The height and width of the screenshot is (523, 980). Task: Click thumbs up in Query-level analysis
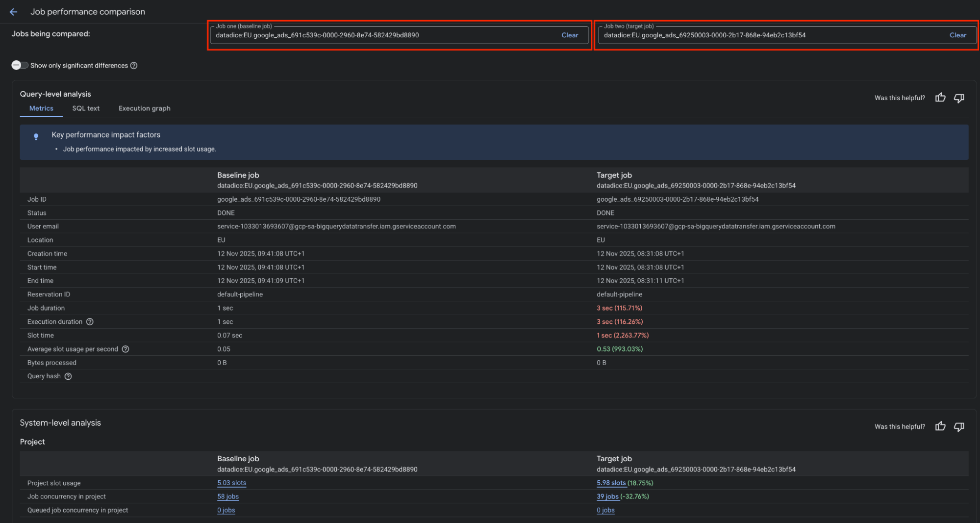(940, 98)
